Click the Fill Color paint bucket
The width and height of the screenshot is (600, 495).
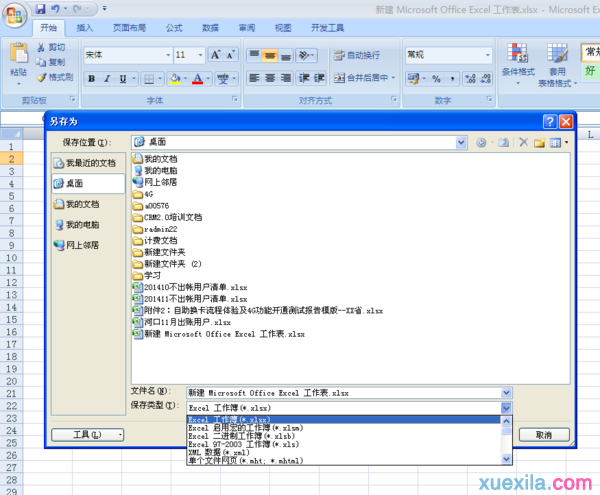(175, 79)
